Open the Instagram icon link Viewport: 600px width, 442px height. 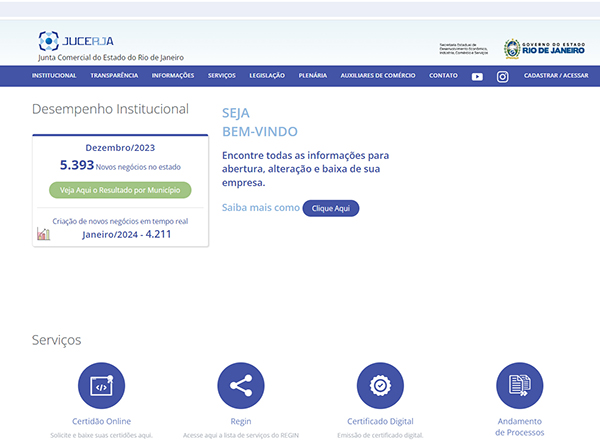tap(503, 76)
